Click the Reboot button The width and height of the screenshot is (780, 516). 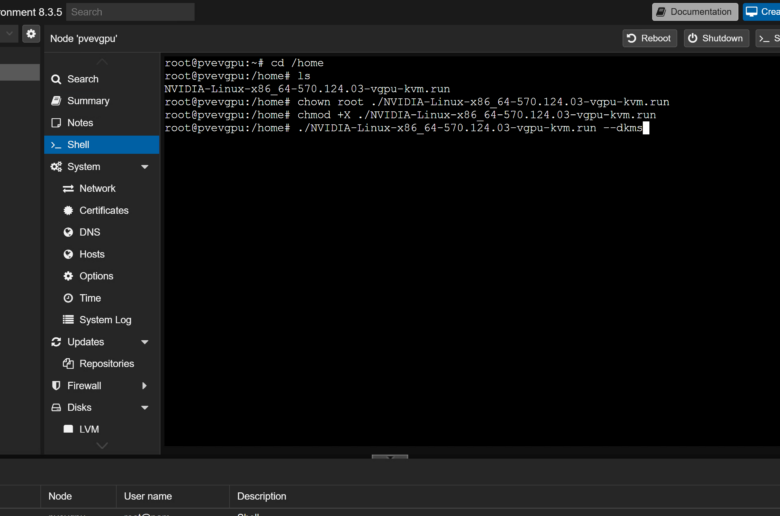(649, 38)
